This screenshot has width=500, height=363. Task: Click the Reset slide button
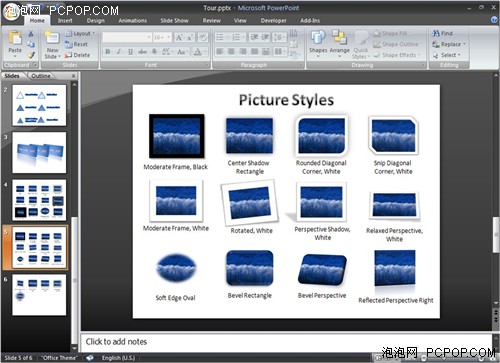coord(76,44)
